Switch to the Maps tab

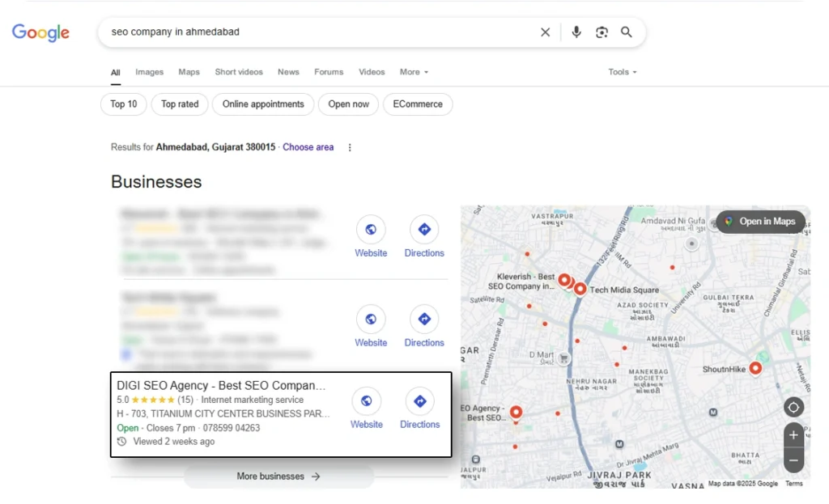click(x=189, y=72)
